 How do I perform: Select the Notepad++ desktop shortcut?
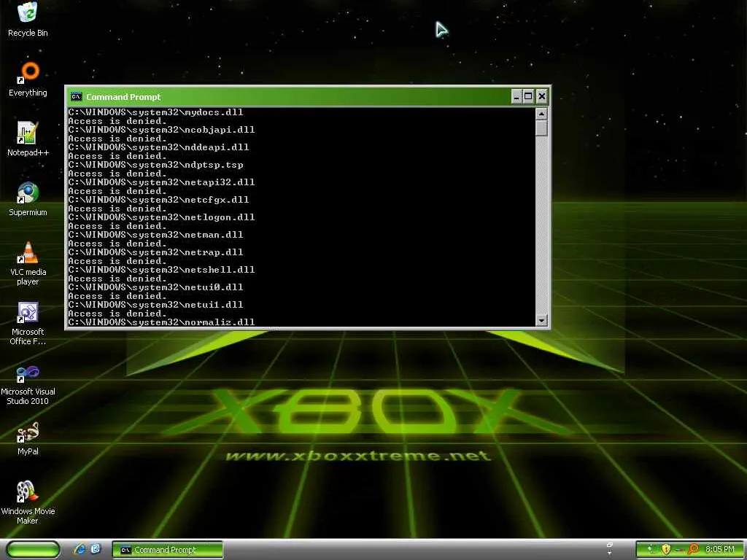point(28,139)
